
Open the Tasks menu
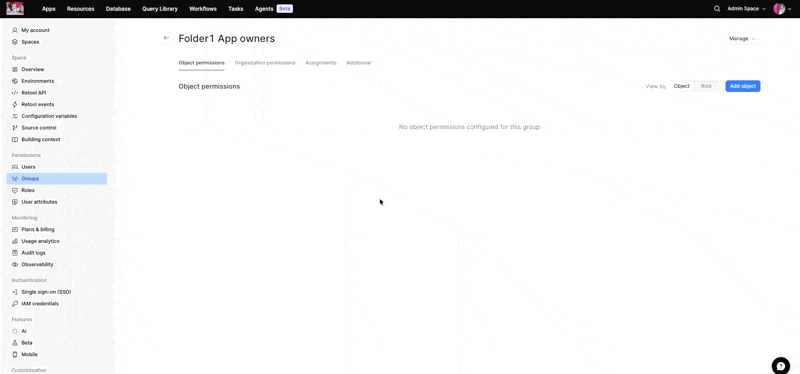236,9
